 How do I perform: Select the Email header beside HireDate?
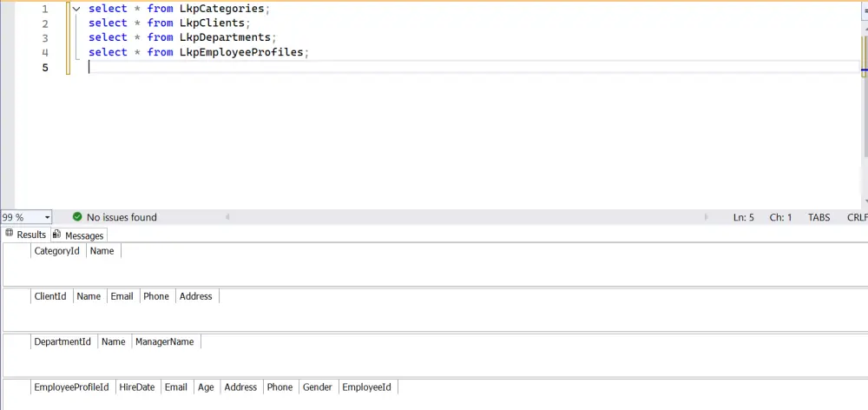176,387
